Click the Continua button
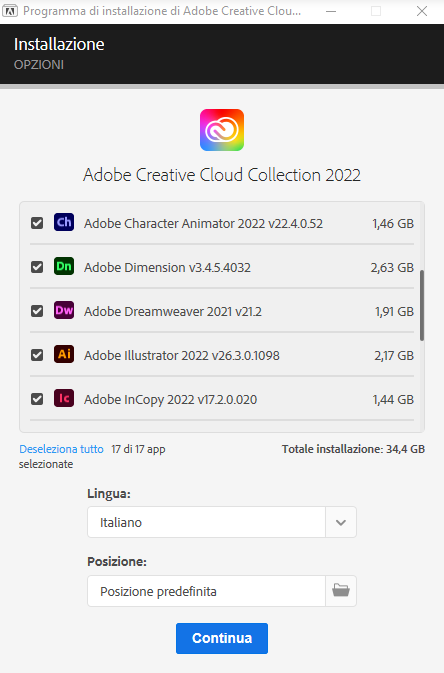Image resolution: width=444 pixels, height=673 pixels. pyautogui.click(x=222, y=638)
